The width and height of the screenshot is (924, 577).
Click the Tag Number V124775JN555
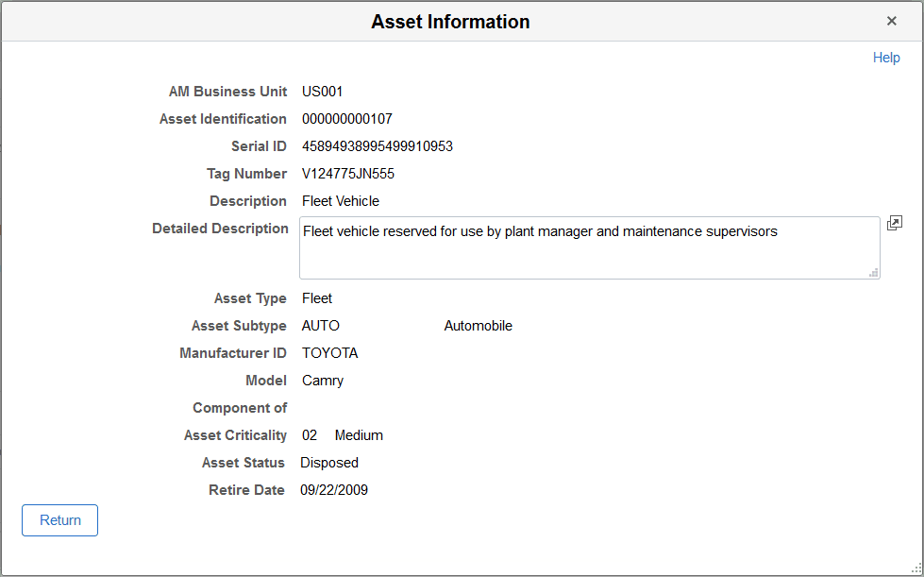click(347, 174)
